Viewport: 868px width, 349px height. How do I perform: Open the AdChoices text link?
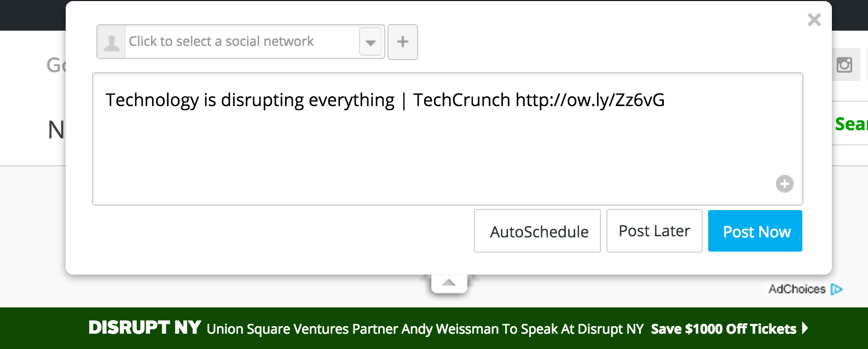click(x=796, y=289)
